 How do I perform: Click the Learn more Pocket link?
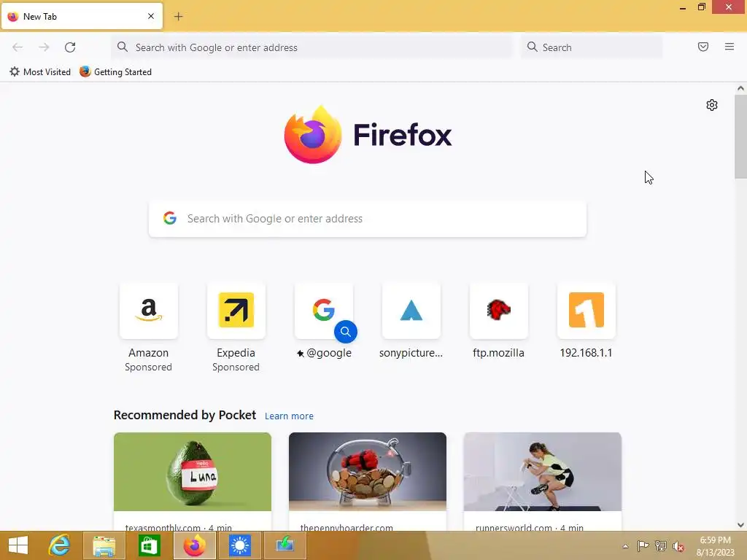pyautogui.click(x=289, y=416)
